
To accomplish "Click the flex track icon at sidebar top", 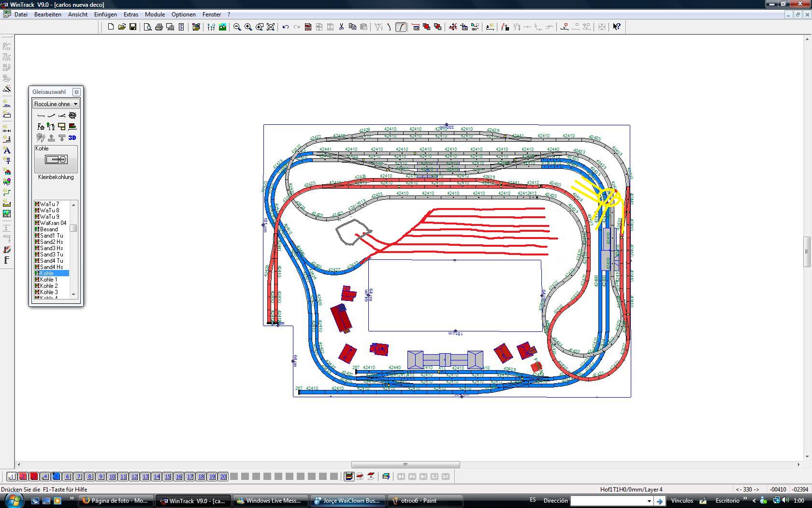I will tap(7, 46).
